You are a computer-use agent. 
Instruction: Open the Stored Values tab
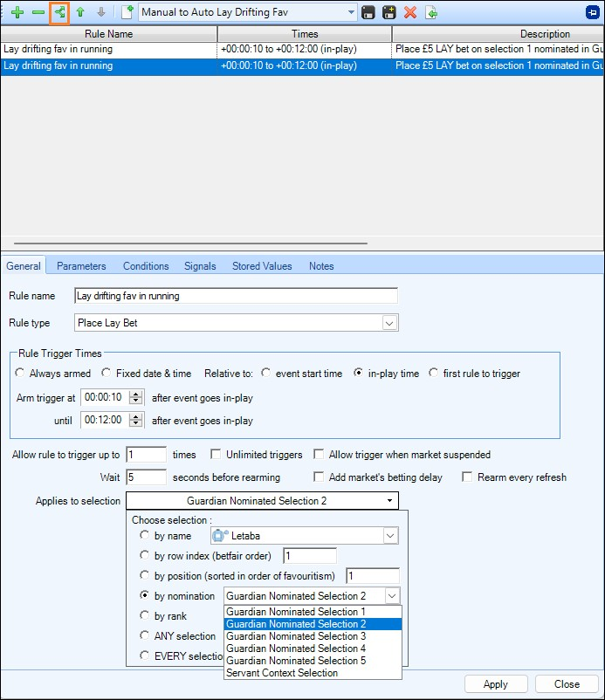point(262,266)
